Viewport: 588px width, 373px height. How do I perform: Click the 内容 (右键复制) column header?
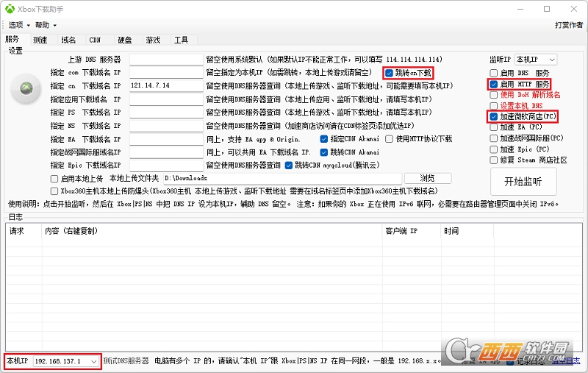pyautogui.click(x=212, y=231)
